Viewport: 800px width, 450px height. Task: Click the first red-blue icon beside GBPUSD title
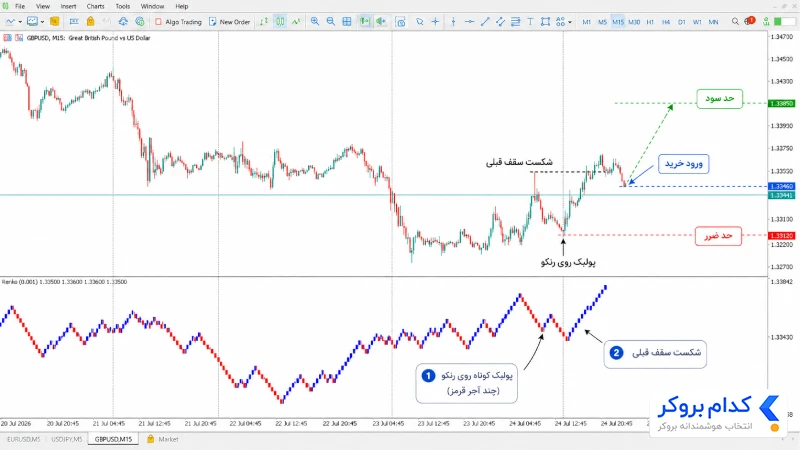click(8, 38)
